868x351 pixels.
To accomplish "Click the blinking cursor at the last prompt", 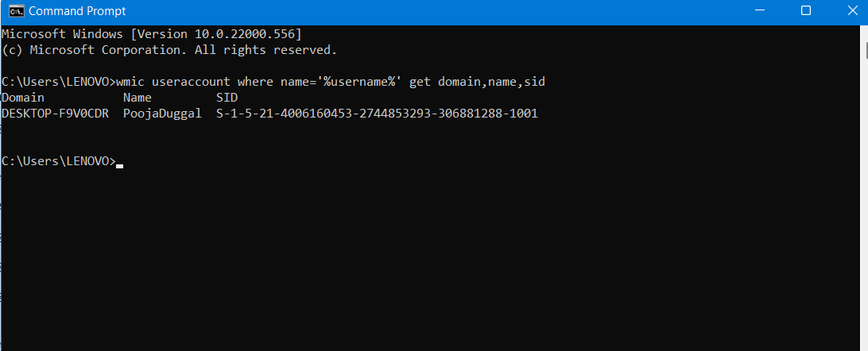I will [119, 165].
